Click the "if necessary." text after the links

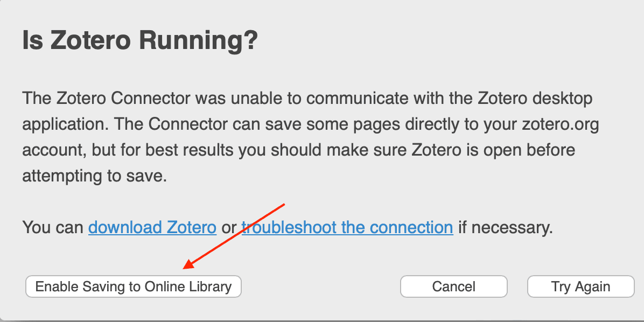coord(506,228)
